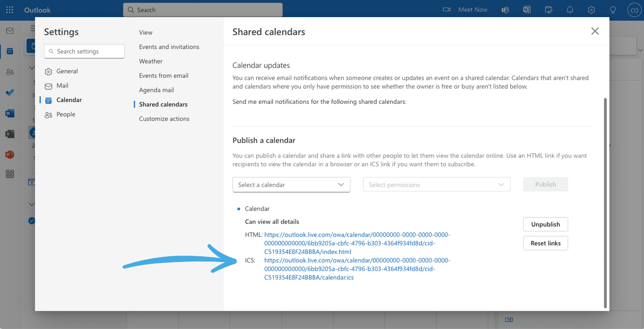
Task: Open the Reset links action
Action: 545,243
